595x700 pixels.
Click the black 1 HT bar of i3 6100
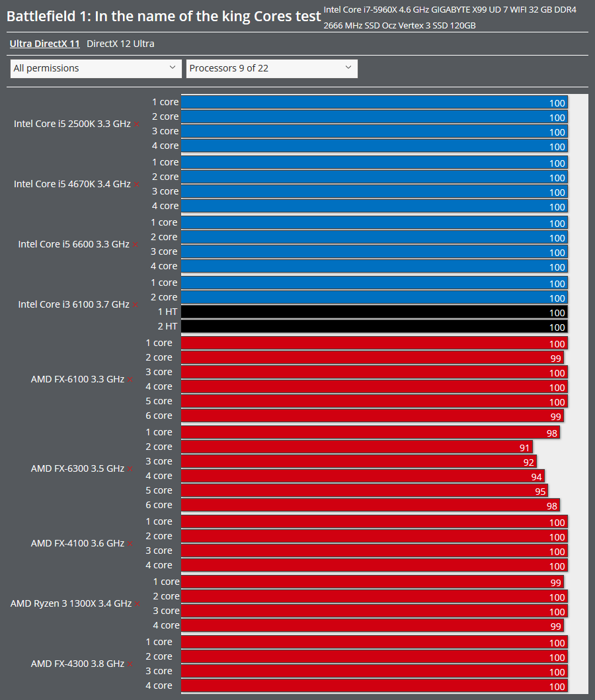(x=374, y=312)
